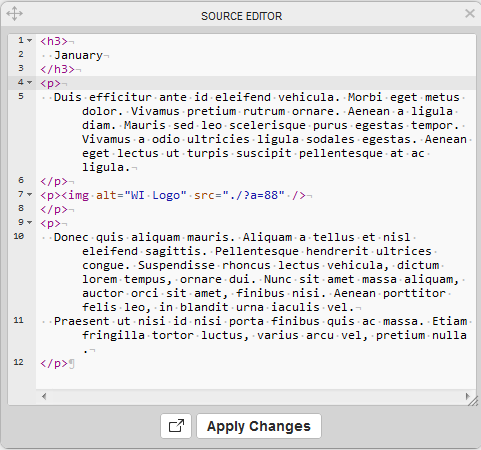The image size is (481, 450).
Task: Click the resize grip of the editor corner
Action: [473, 401]
